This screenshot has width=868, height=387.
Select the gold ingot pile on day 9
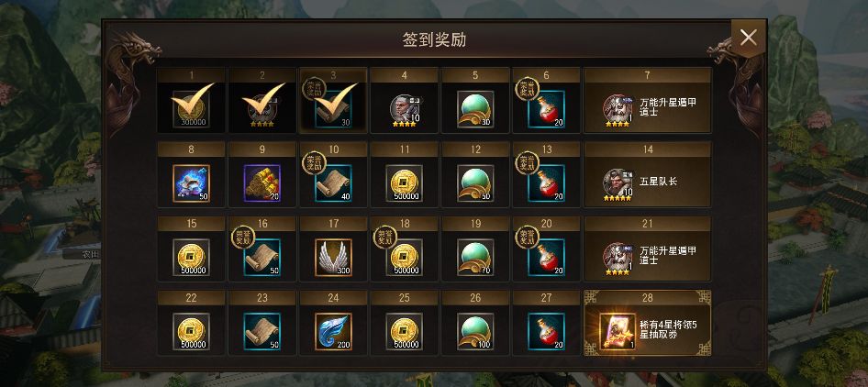click(262, 183)
